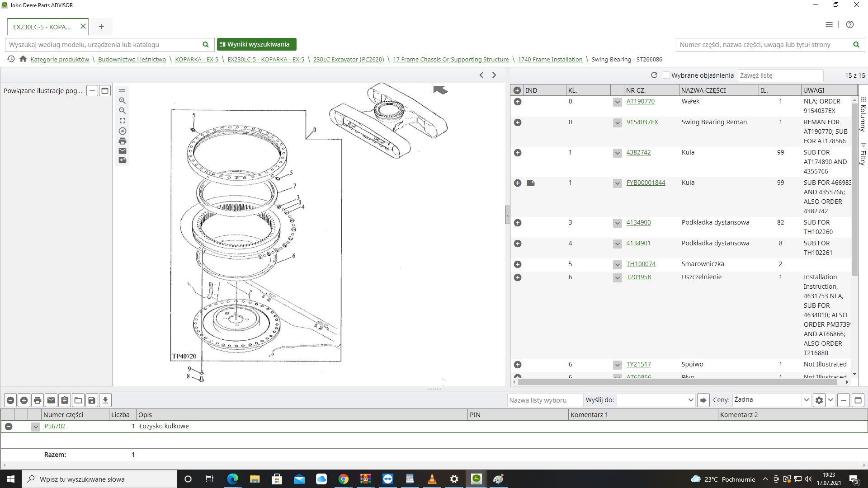Open the Wyślij do dropdown
868x488 pixels.
[x=690, y=400]
